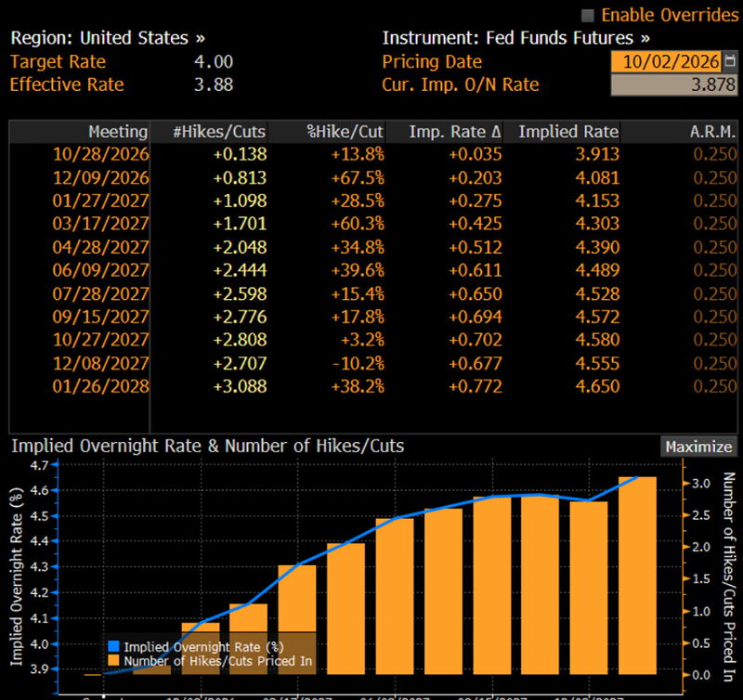The height and width of the screenshot is (700, 743).
Task: Click the A.R.M. value in 10/28/2026 row
Action: click(x=714, y=154)
